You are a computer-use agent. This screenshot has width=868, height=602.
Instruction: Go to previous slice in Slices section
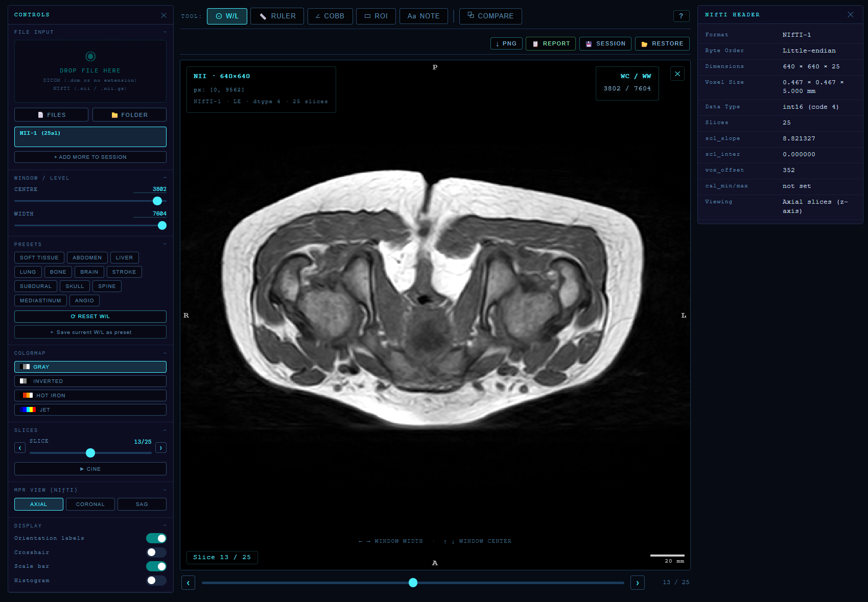20,448
